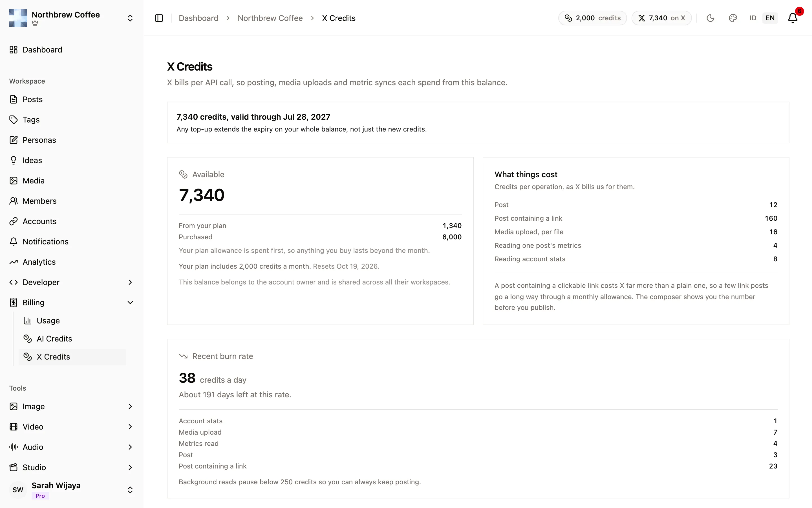Click the Media image icon
This screenshot has height=508, width=812.
tap(14, 181)
